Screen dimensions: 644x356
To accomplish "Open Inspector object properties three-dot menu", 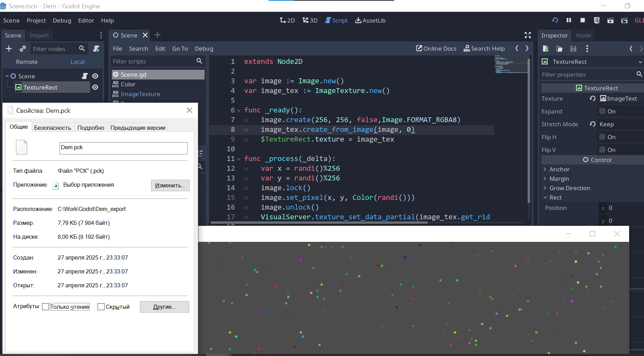I will click(587, 49).
